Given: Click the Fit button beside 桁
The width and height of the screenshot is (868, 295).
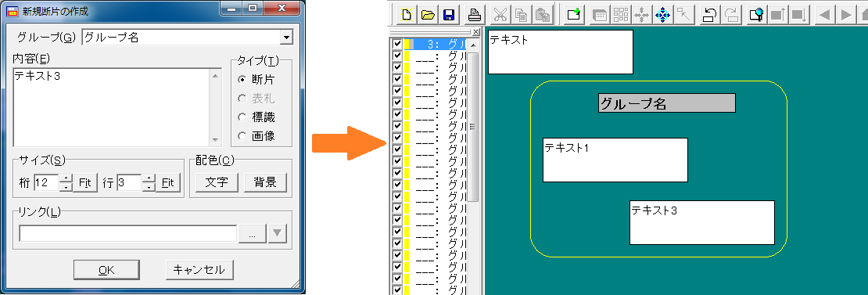Looking at the screenshot, I should tap(85, 182).
